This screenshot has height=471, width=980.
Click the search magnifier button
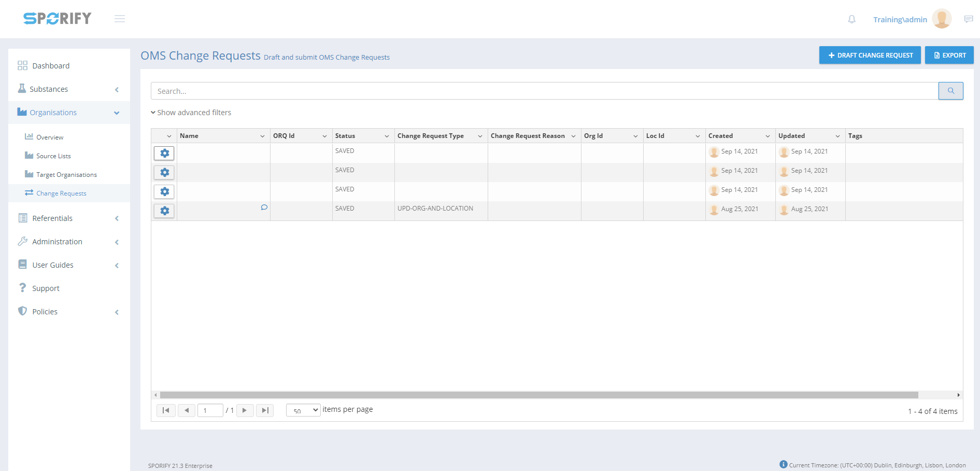[950, 91]
